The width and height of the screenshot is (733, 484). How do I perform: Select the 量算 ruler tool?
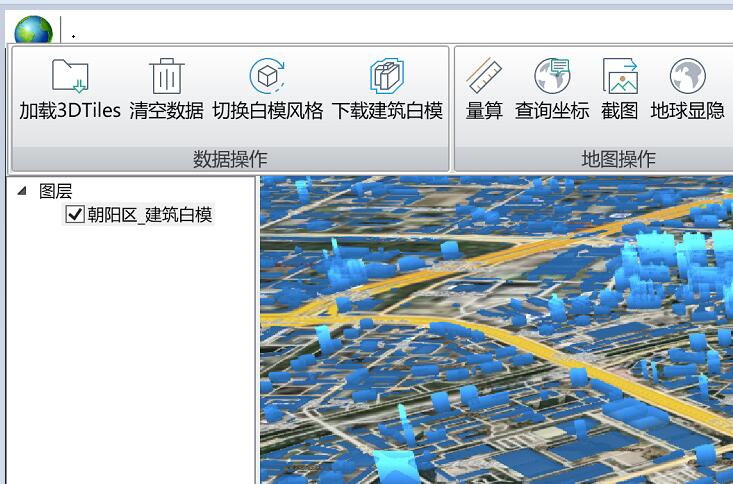pyautogui.click(x=484, y=75)
